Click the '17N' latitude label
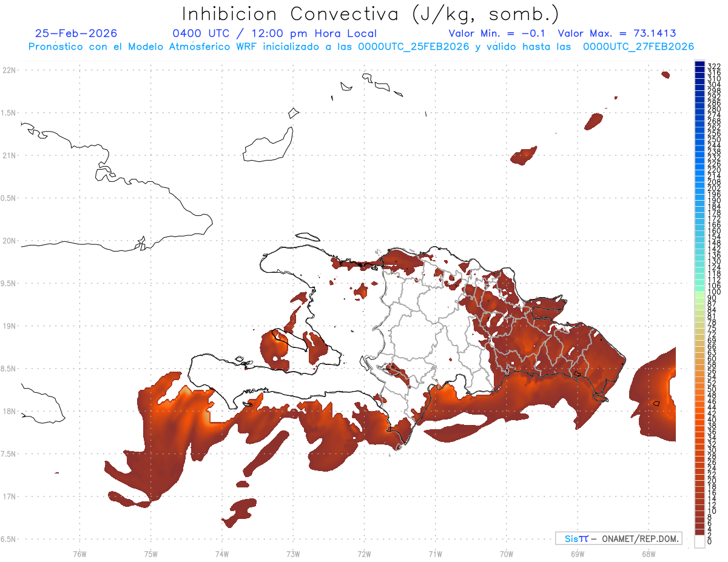The width and height of the screenshot is (728, 562). tap(8, 497)
